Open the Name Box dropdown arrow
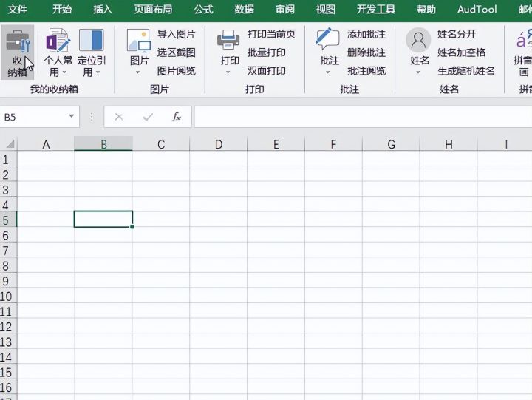The width and height of the screenshot is (532, 400). (71, 116)
